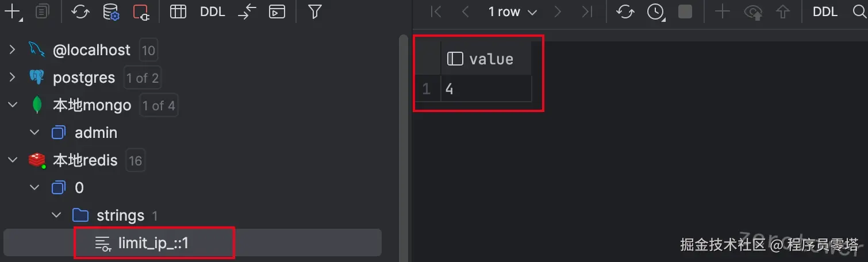This screenshot has height=262, width=868.
Task: Expand the @localhost data source
Action: click(x=12, y=50)
